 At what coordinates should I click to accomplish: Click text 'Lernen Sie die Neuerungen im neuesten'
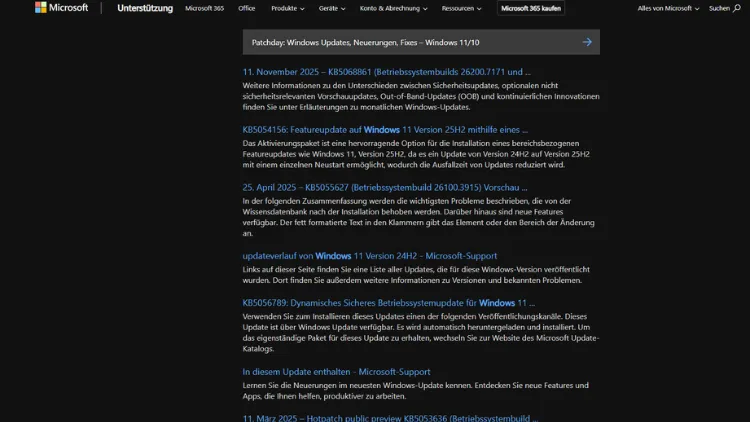pyautogui.click(x=312, y=385)
